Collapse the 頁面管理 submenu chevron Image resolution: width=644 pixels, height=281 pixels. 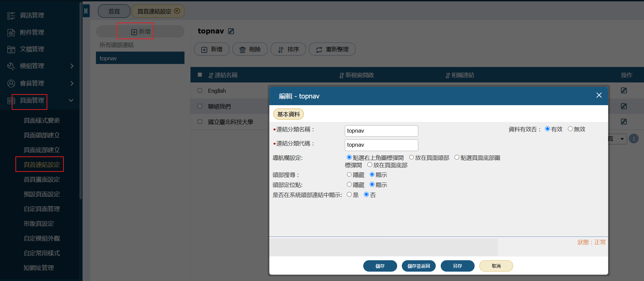[71, 100]
